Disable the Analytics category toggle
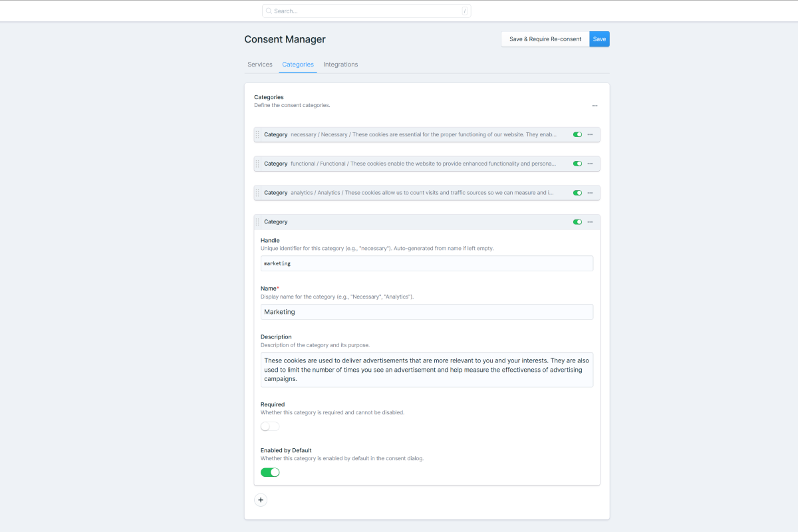The image size is (798, 532). tap(577, 192)
